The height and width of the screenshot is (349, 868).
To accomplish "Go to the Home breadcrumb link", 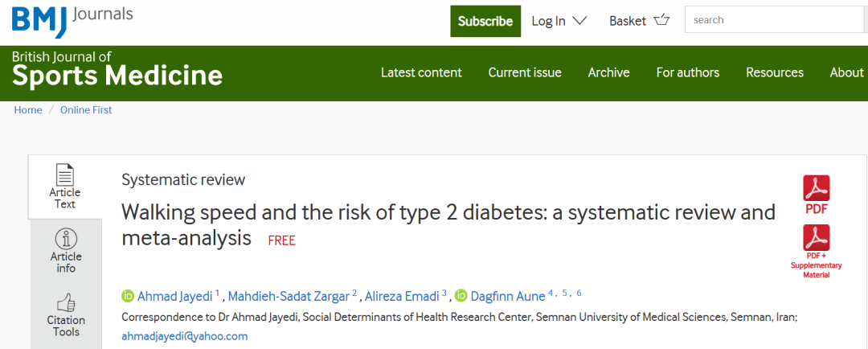I will pyautogui.click(x=28, y=109).
